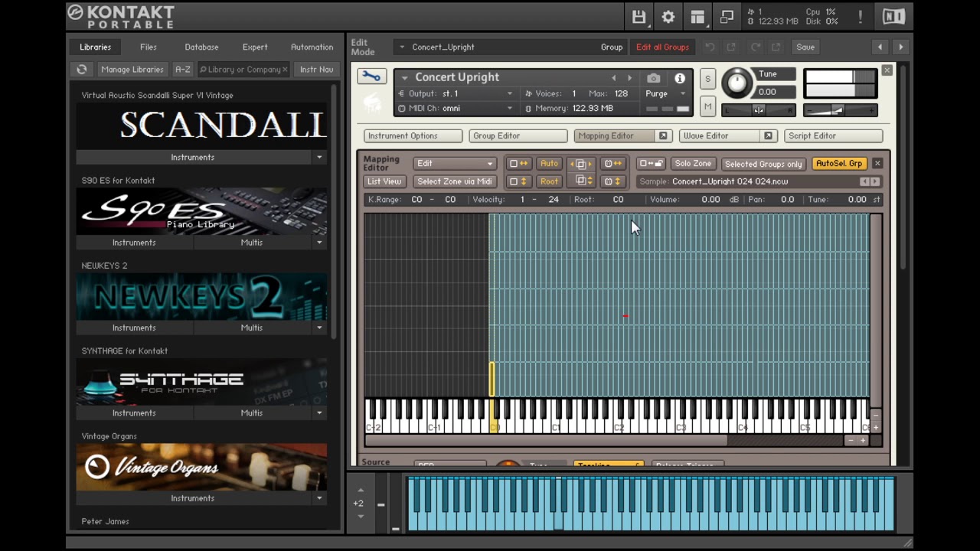Toggle Selected Groups only

(763, 164)
